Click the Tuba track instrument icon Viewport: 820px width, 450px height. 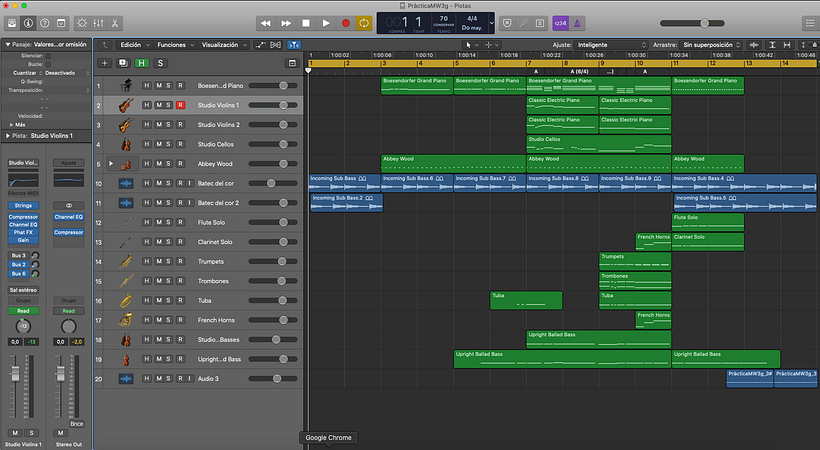126,300
